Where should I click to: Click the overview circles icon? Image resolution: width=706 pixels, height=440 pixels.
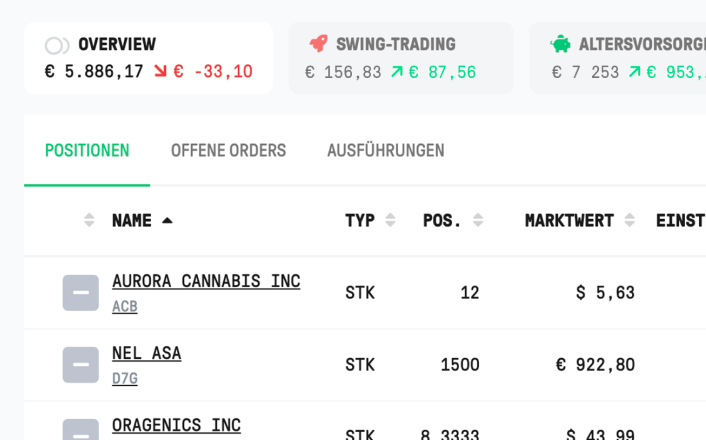coord(57,45)
